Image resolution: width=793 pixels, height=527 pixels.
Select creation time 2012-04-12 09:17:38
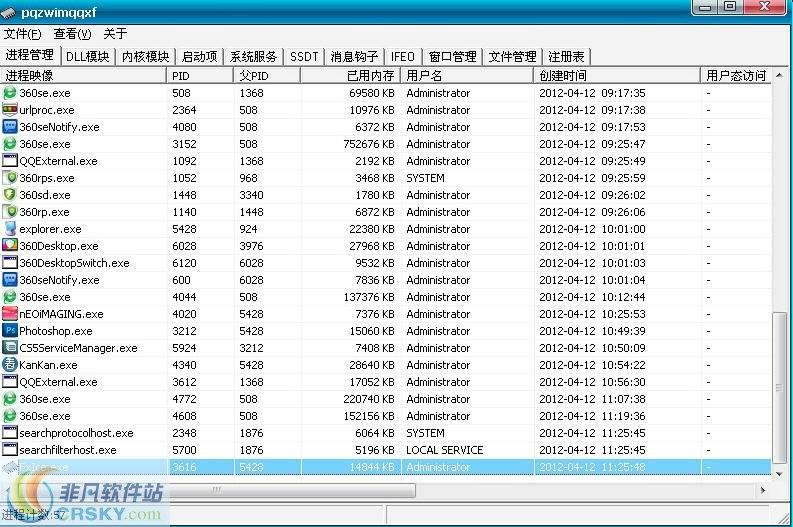(x=592, y=110)
